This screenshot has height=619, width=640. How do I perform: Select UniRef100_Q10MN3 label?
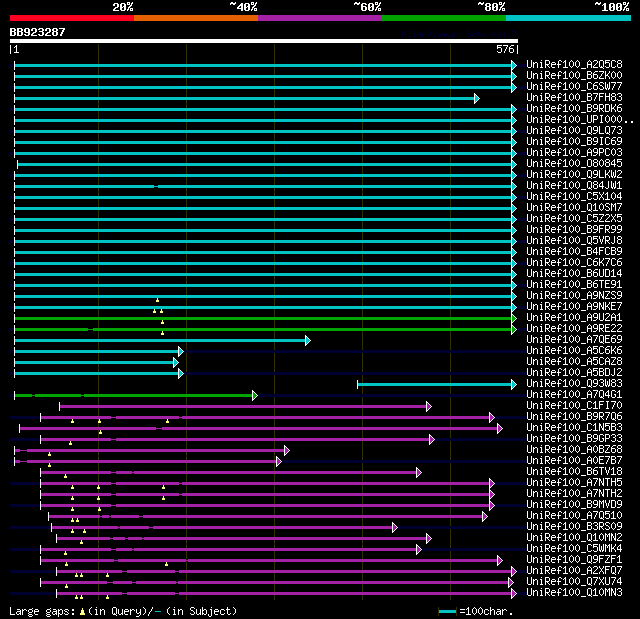point(574,593)
